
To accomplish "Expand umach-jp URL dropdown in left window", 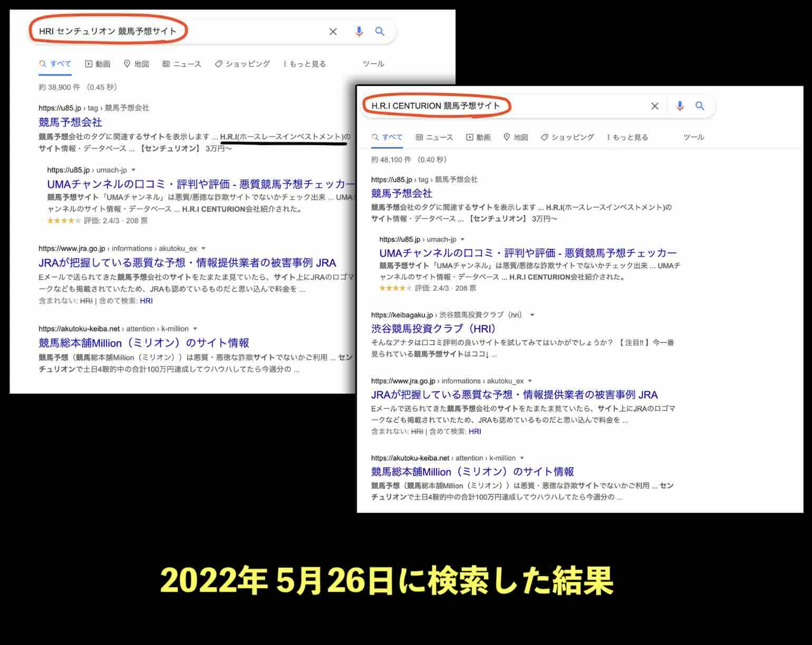I will (x=133, y=170).
